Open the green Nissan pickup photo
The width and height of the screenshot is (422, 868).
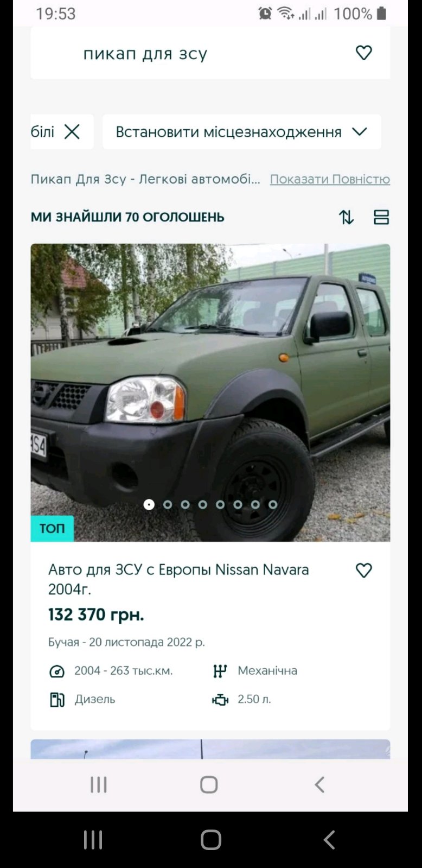(x=210, y=392)
